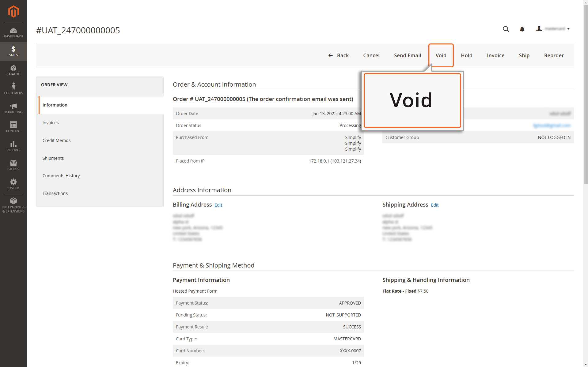Expand the admin user account dropdown

[x=553, y=29]
